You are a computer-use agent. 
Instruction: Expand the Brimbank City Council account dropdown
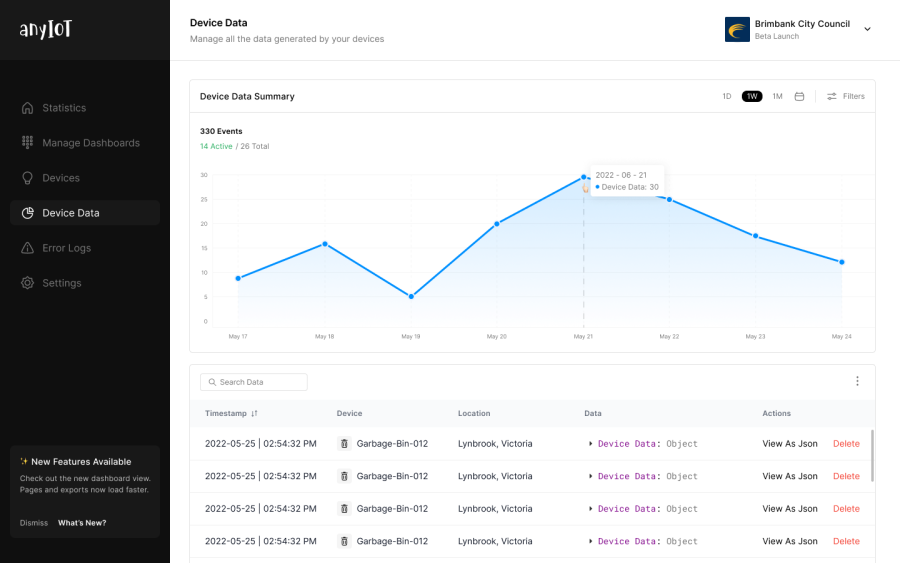tap(867, 29)
